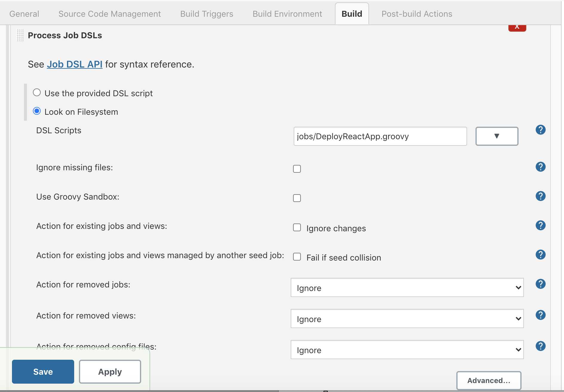This screenshot has width=564, height=392.
Task: Go to Source Code Management tab
Action: point(109,14)
